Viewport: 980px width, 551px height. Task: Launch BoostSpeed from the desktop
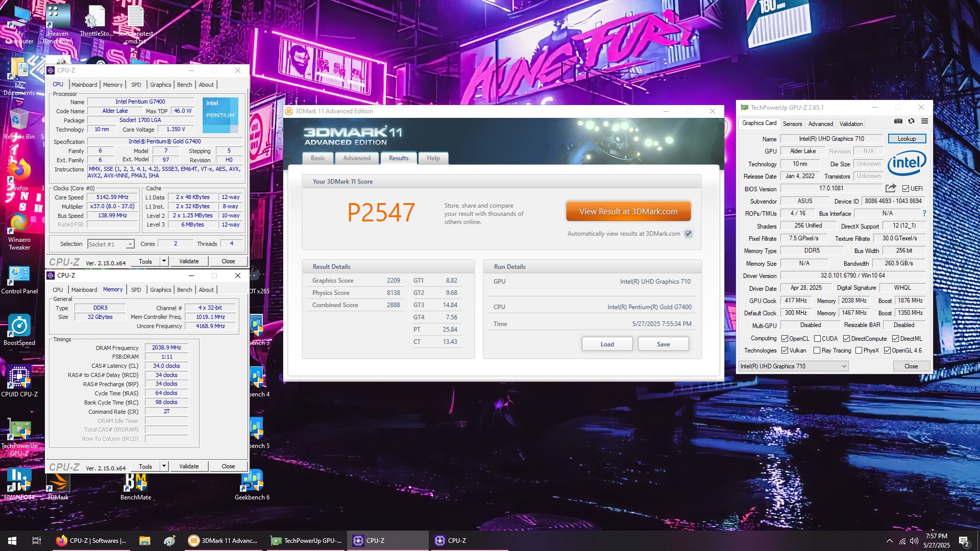click(19, 330)
